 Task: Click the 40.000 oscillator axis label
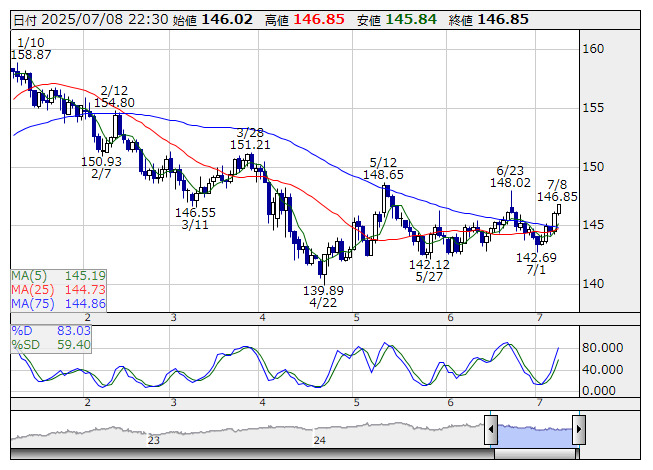(603, 369)
